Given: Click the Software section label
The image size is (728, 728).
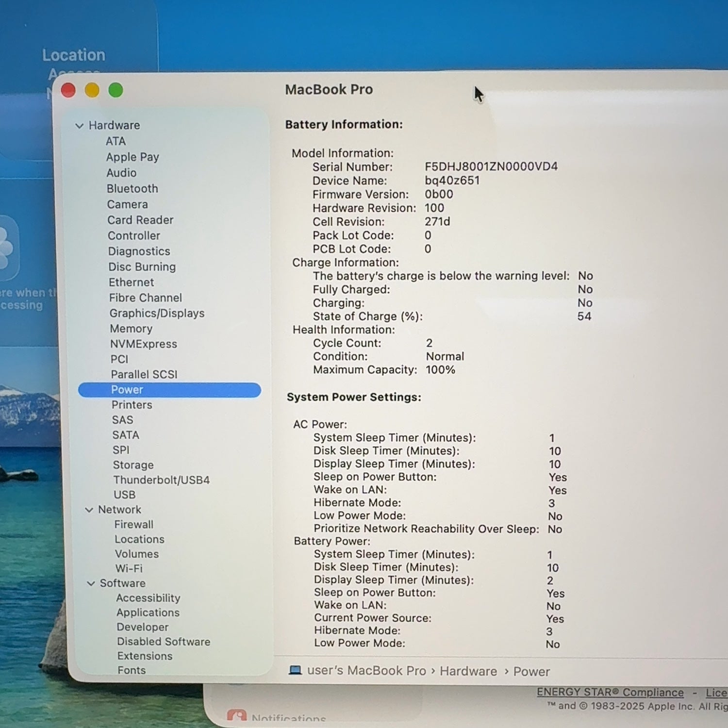Looking at the screenshot, I should tap(123, 583).
